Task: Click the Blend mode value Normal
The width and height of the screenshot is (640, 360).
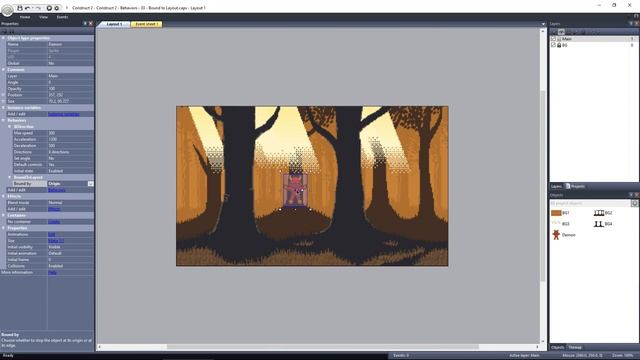Action: click(70, 202)
